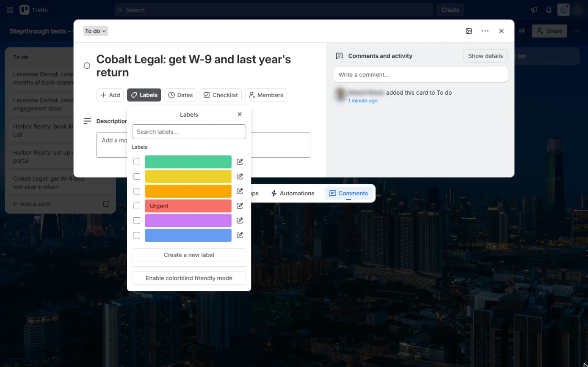Click the Show details button

point(486,56)
